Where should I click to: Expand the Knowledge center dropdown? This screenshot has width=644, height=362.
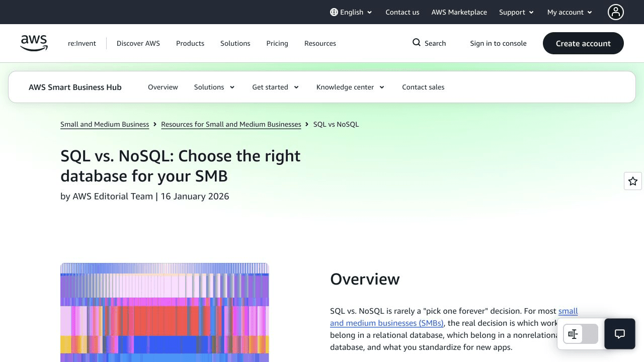point(351,87)
